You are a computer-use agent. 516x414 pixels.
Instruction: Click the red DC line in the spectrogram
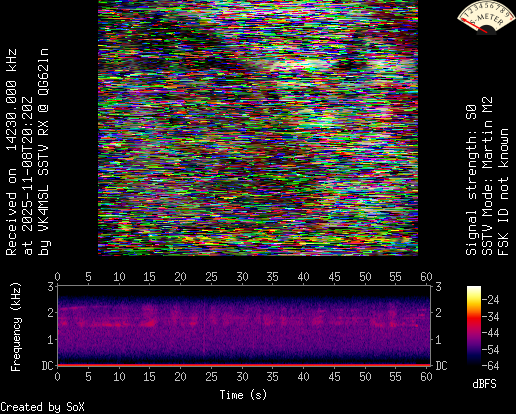[x=244, y=365]
